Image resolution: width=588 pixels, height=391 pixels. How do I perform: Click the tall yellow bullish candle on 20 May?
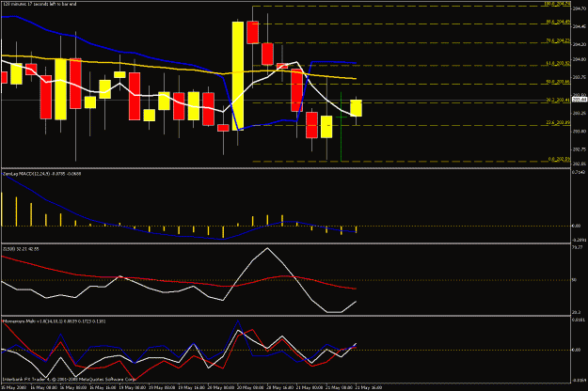[x=238, y=76]
